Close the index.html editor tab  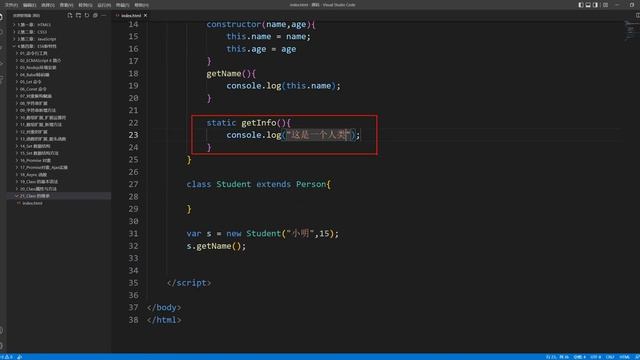[x=145, y=16]
